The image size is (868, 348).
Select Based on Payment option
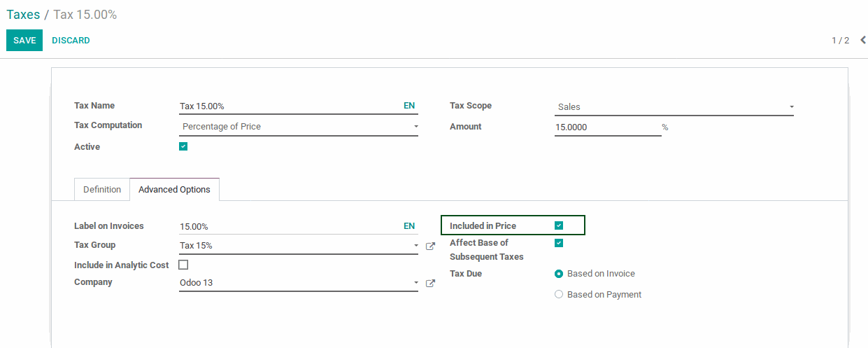coord(559,295)
